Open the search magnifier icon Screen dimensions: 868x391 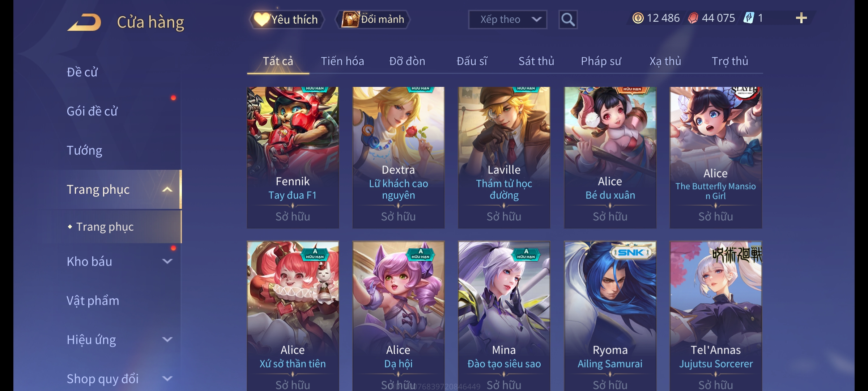tap(568, 20)
